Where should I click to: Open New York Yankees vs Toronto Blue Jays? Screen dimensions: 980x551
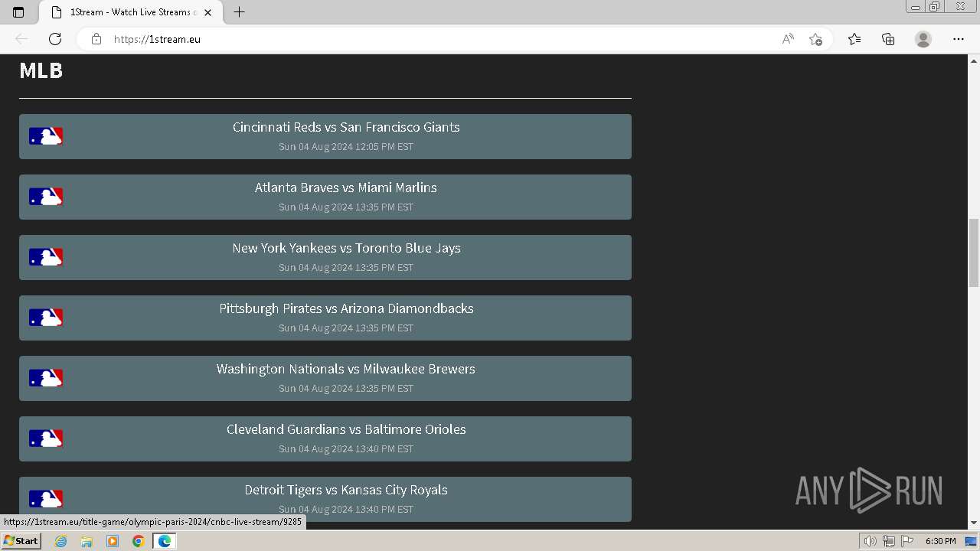pyautogui.click(x=325, y=257)
